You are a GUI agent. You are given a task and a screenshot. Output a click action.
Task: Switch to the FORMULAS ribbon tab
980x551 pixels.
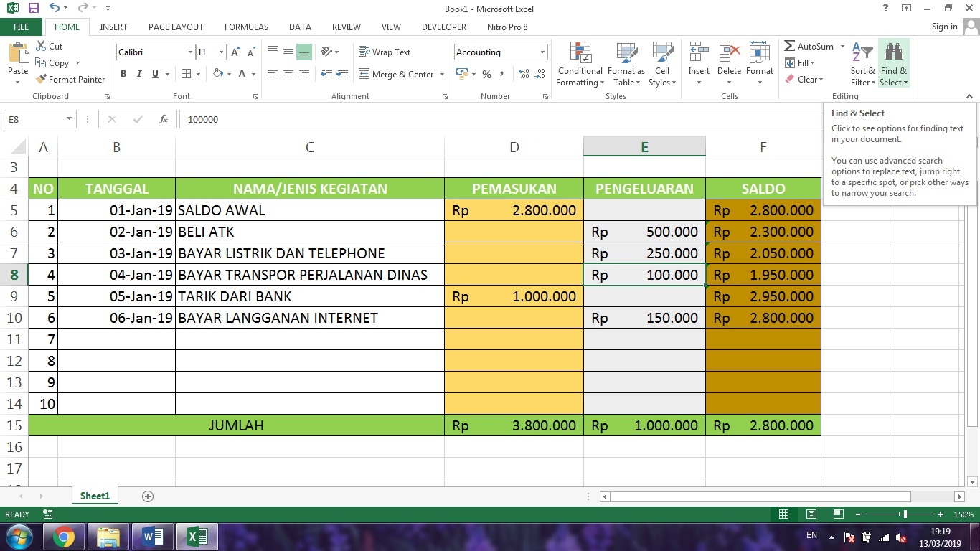246,27
